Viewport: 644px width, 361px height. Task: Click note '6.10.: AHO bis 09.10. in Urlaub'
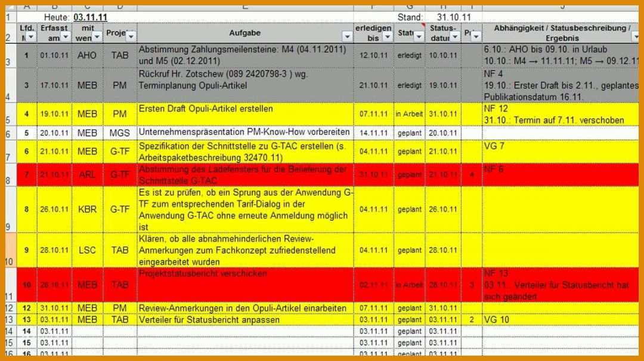coord(545,50)
